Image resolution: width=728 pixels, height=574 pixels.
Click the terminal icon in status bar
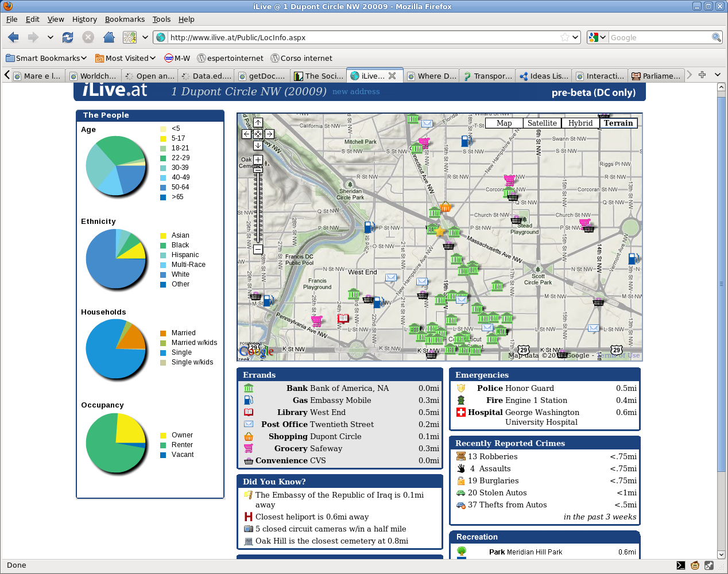680,565
